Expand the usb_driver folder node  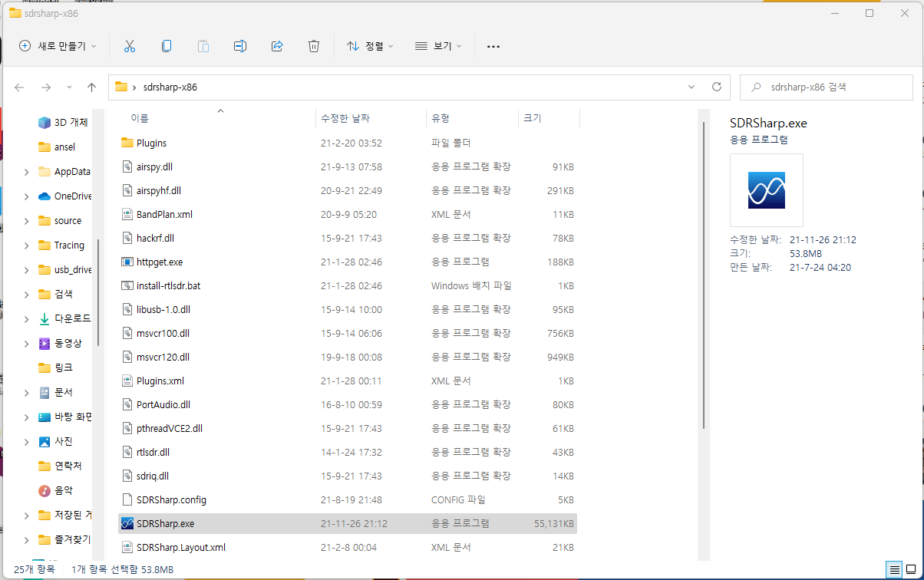click(27, 269)
